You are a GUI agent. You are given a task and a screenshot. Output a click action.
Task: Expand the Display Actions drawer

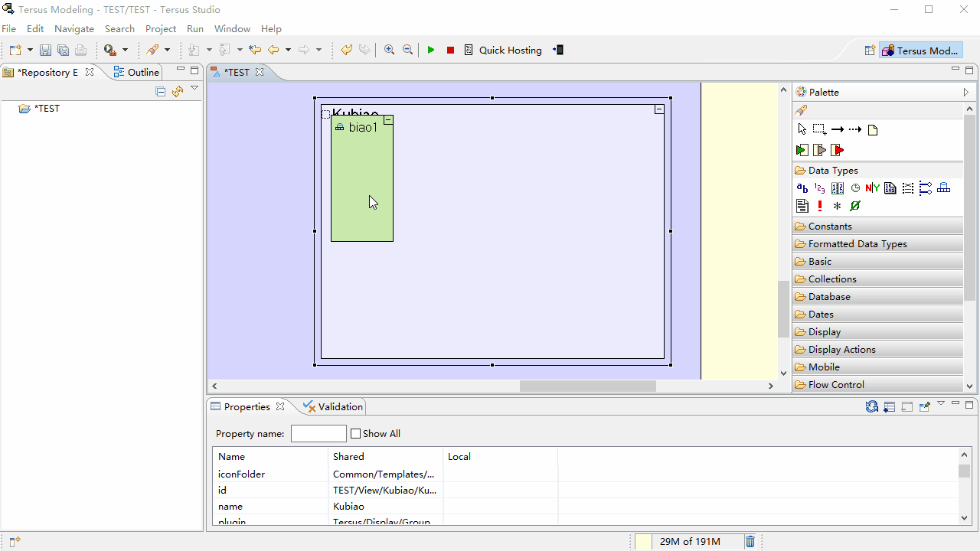coord(877,350)
